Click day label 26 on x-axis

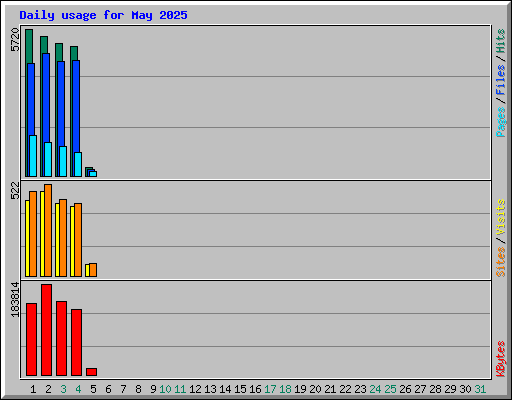pyautogui.click(x=405, y=389)
